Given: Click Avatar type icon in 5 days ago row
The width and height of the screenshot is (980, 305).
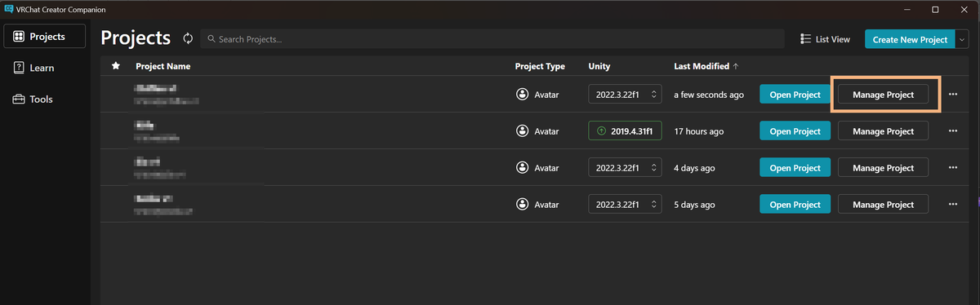Looking at the screenshot, I should click(523, 204).
